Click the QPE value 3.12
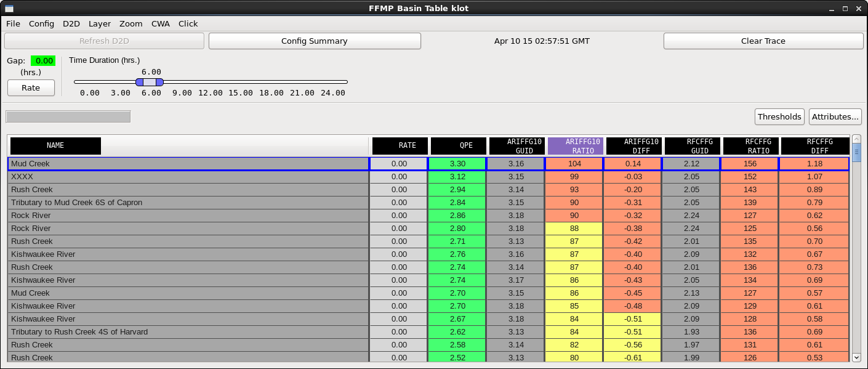 [x=457, y=177]
